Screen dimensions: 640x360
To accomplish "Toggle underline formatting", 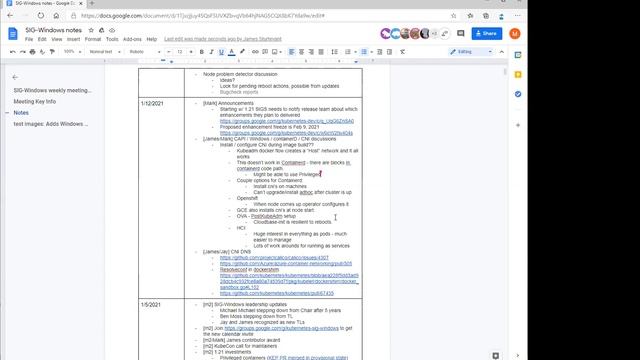I will pyautogui.click(x=221, y=52).
